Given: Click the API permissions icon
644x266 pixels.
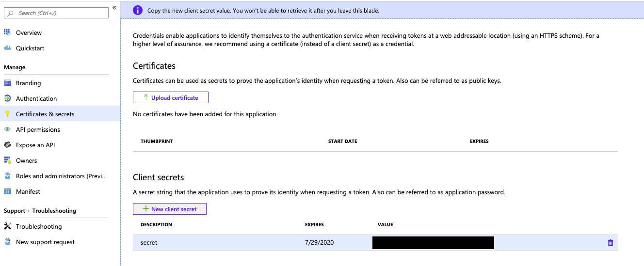Looking at the screenshot, I should click(x=7, y=129).
